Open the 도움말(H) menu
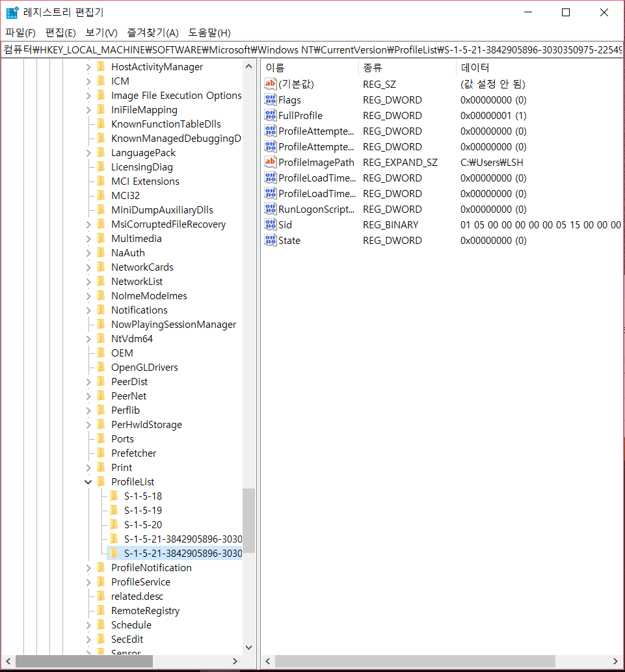This screenshot has height=672, width=625. pyautogui.click(x=209, y=33)
